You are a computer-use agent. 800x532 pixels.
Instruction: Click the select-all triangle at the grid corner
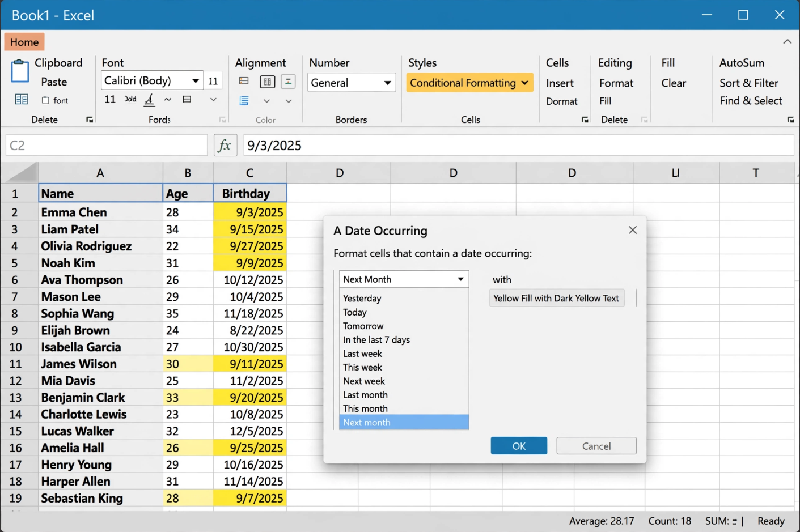pyautogui.click(x=20, y=173)
